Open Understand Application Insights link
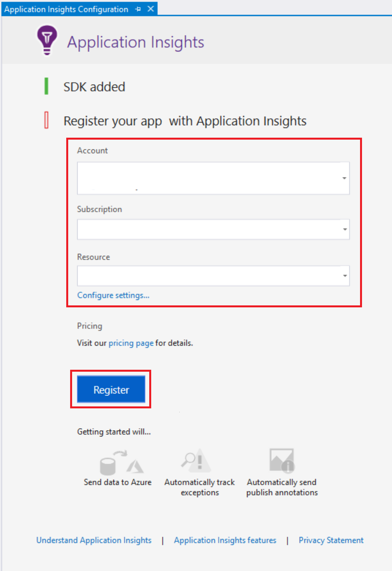392x571 pixels. [x=94, y=540]
